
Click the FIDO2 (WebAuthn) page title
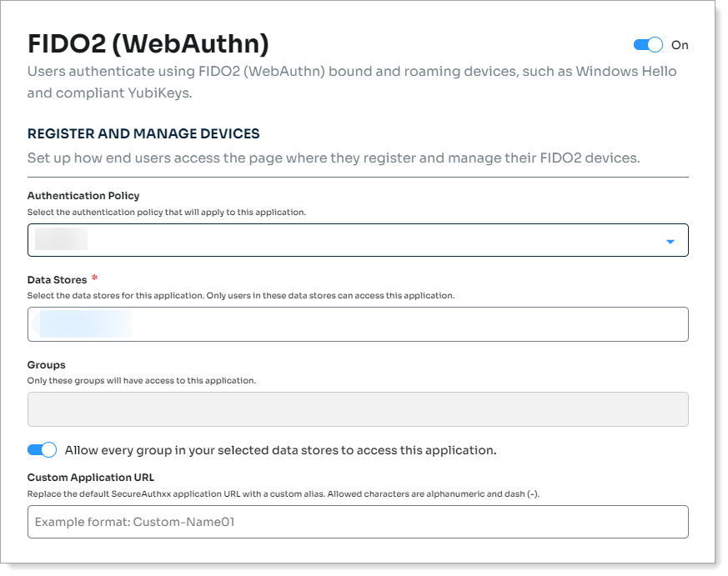click(x=148, y=43)
